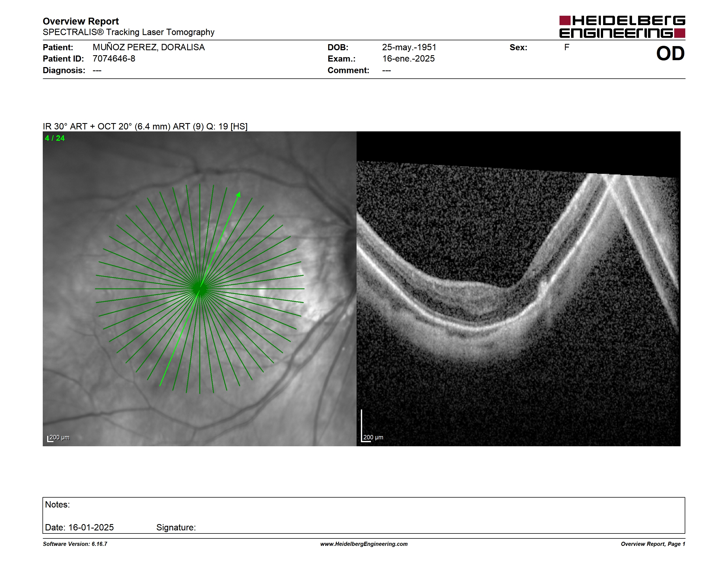
Task: Click the Diagnosis label
Action: pos(64,70)
